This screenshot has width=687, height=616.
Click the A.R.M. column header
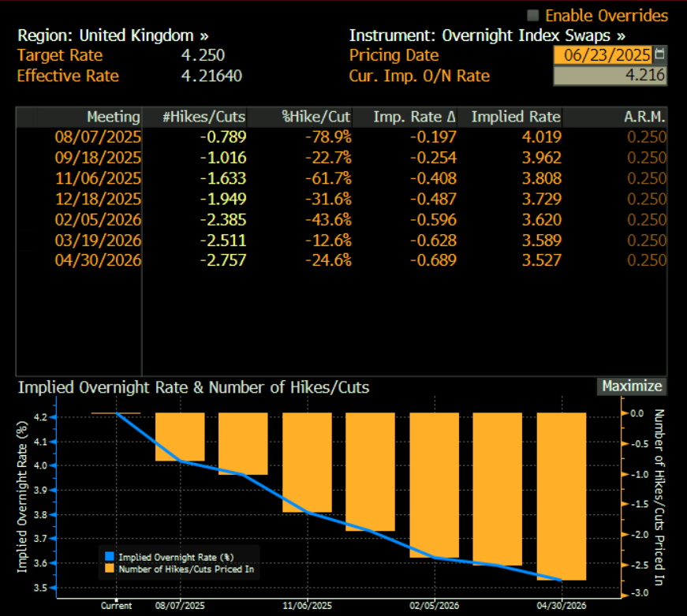pos(644,117)
